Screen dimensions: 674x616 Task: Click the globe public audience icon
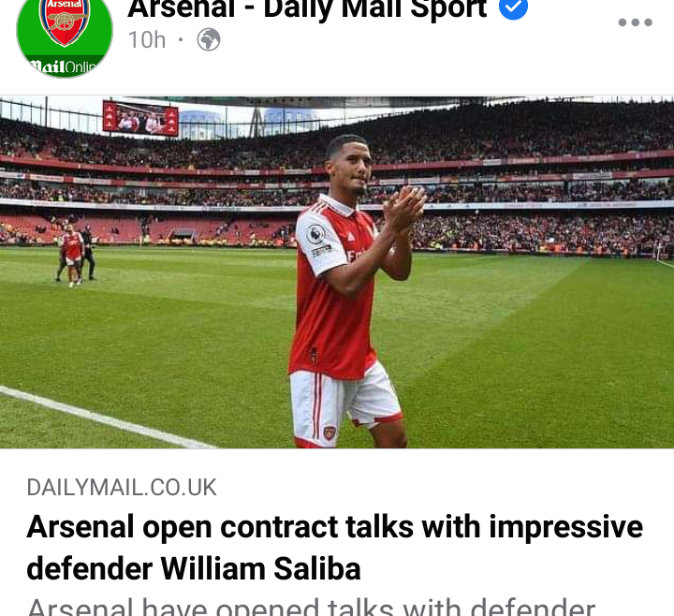209,40
